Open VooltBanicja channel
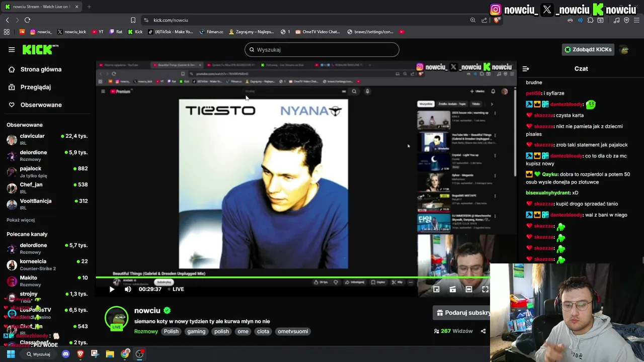This screenshot has width=644, height=362. tap(47, 204)
